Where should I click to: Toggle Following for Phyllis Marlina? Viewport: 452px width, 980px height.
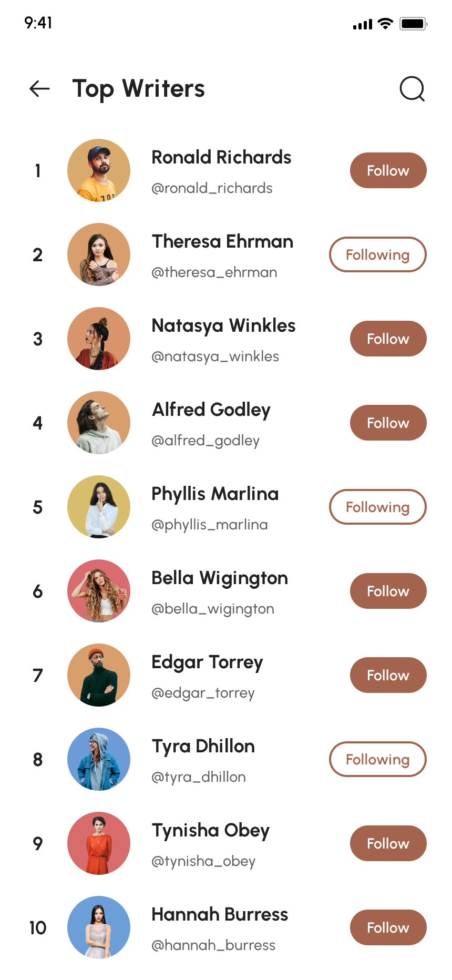pyautogui.click(x=377, y=507)
